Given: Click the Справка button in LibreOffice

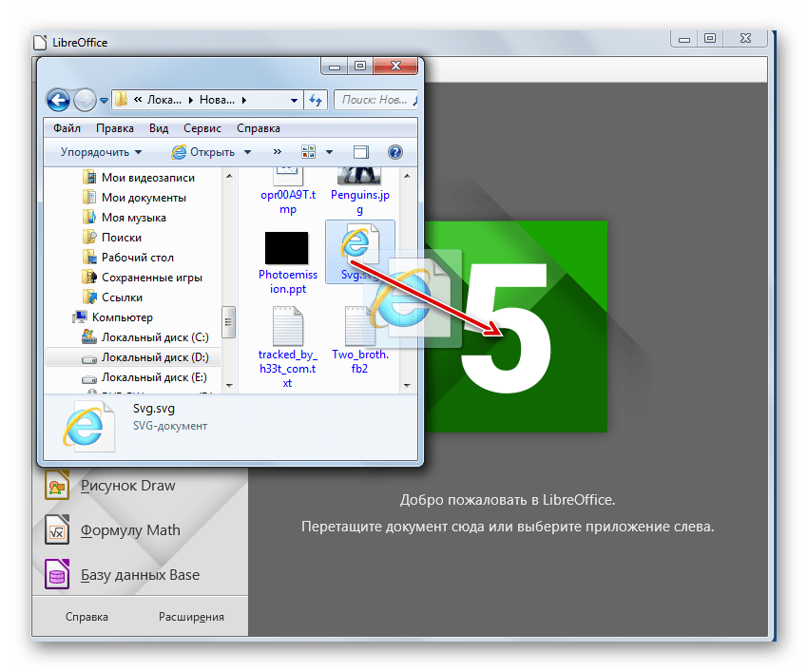Looking at the screenshot, I should point(86,617).
